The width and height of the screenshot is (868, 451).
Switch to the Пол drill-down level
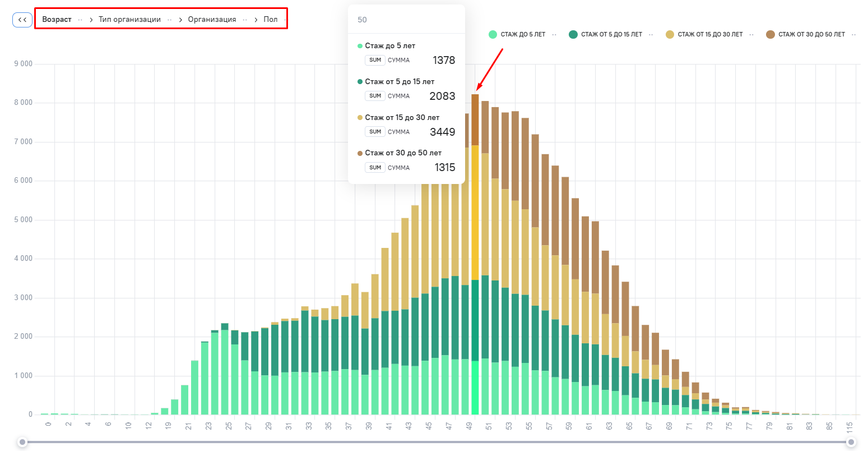[271, 20]
